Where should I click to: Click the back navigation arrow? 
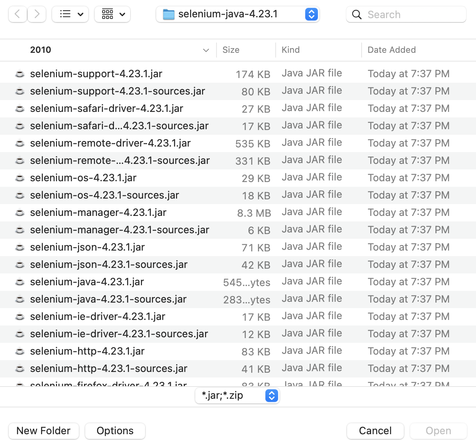[x=17, y=14]
